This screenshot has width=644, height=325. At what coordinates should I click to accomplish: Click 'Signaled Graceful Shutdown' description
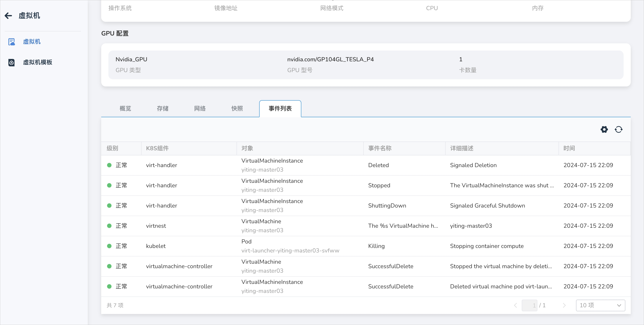(488, 206)
